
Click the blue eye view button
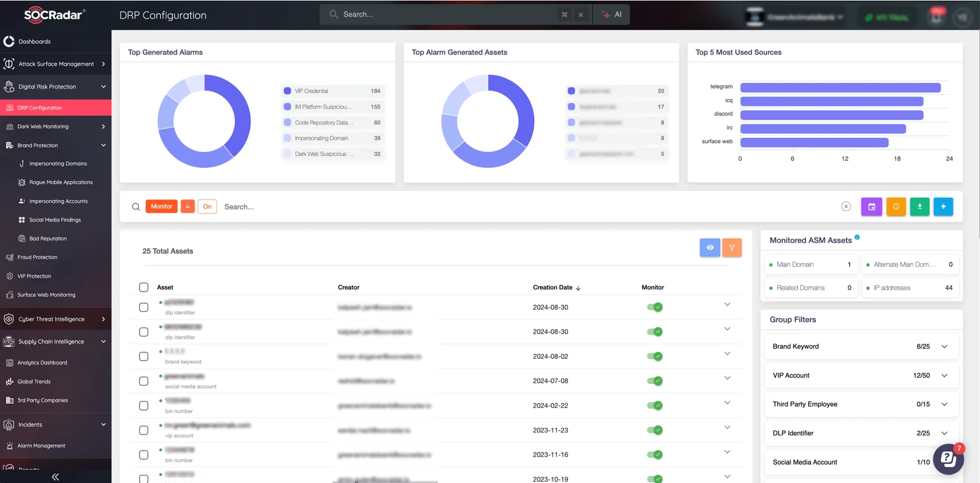[710, 247]
